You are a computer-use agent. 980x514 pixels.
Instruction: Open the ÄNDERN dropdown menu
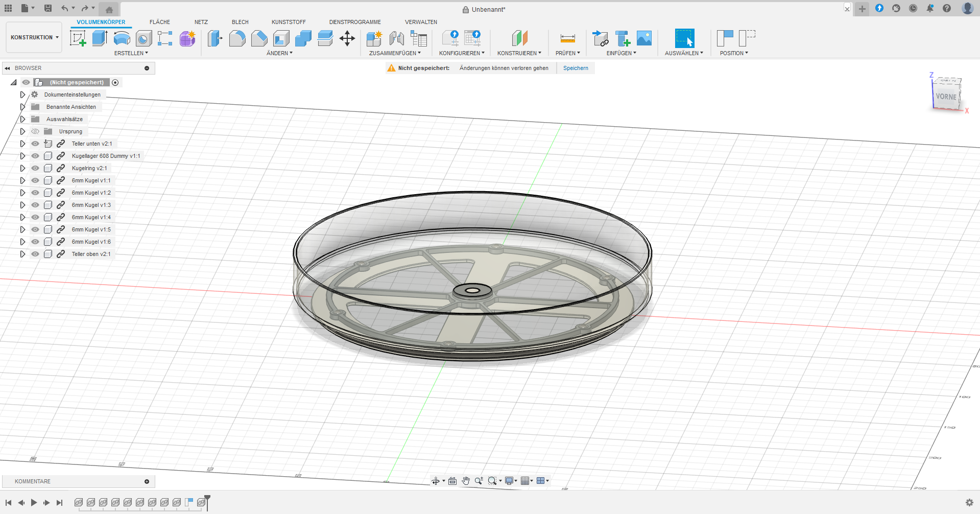(279, 53)
